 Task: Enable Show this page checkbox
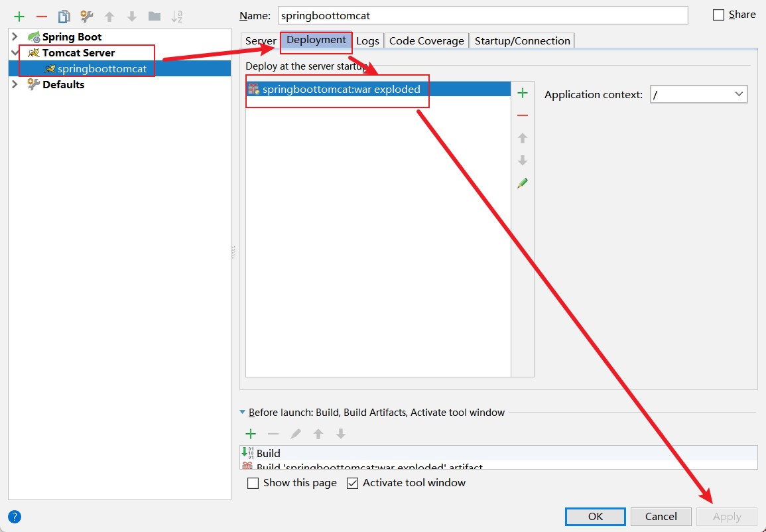tap(253, 483)
